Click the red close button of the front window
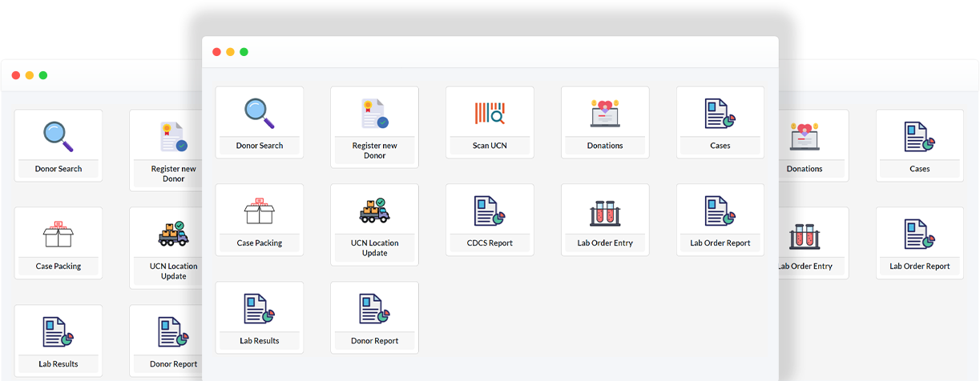Image resolution: width=980 pixels, height=381 pixels. point(216,52)
